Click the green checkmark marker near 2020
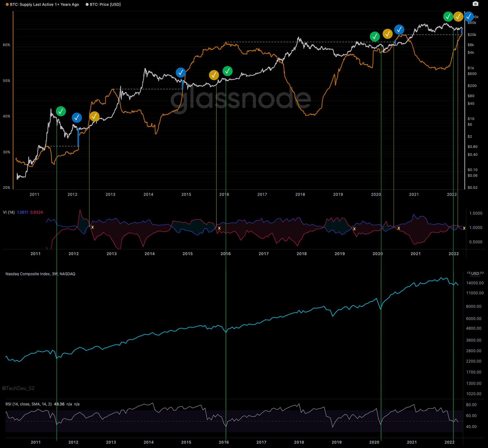Viewport: 488px width, 448px height. 375,36
